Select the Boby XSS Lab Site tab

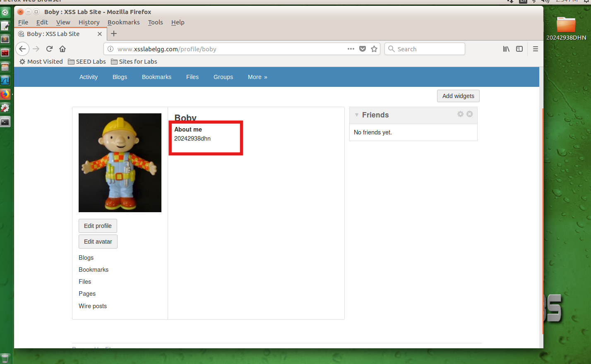click(x=61, y=34)
